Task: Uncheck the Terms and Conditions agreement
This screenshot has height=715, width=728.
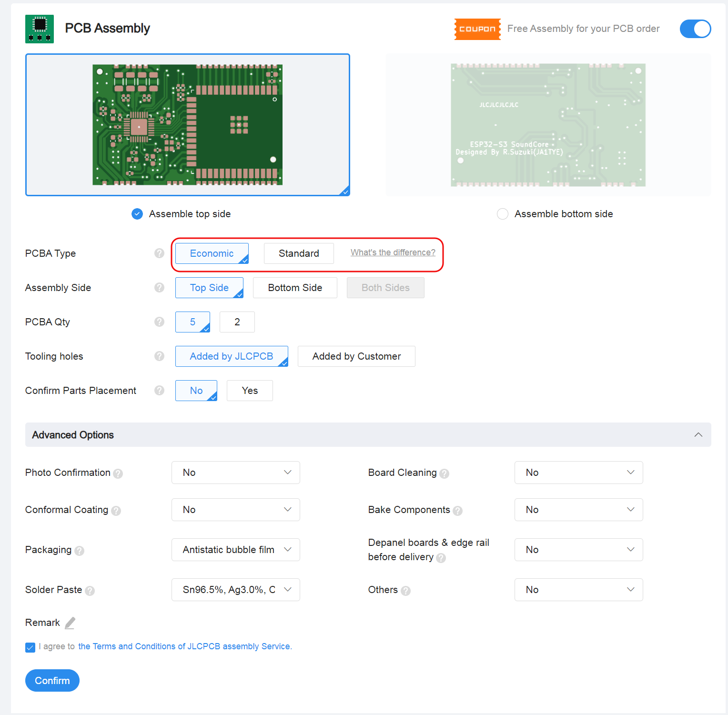Action: click(x=30, y=647)
